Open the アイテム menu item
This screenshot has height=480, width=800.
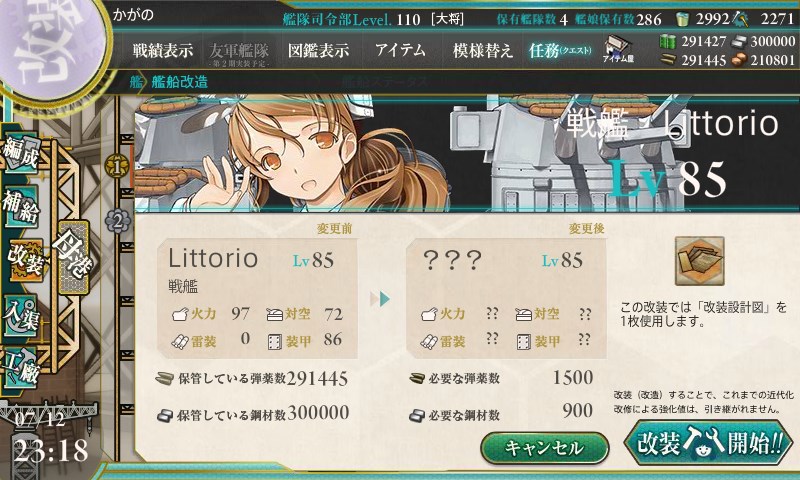coord(401,50)
